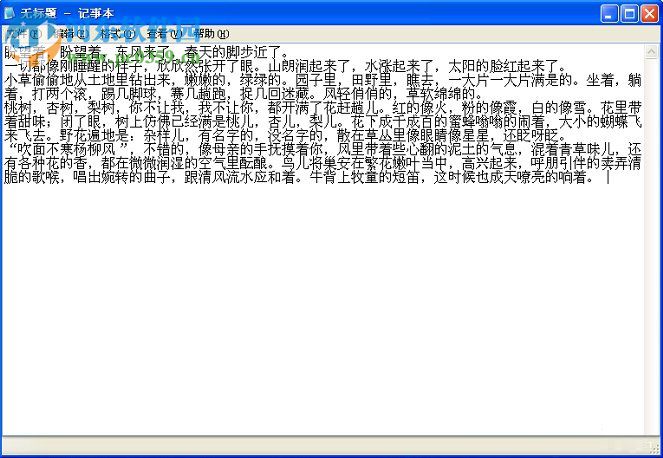
Task: Place cursor at 一切都像刚睡醒的样子
Action: tap(73, 66)
